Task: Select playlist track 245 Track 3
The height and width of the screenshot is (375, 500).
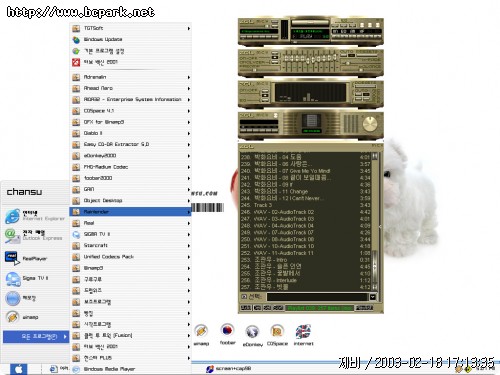Action: (x=305, y=205)
